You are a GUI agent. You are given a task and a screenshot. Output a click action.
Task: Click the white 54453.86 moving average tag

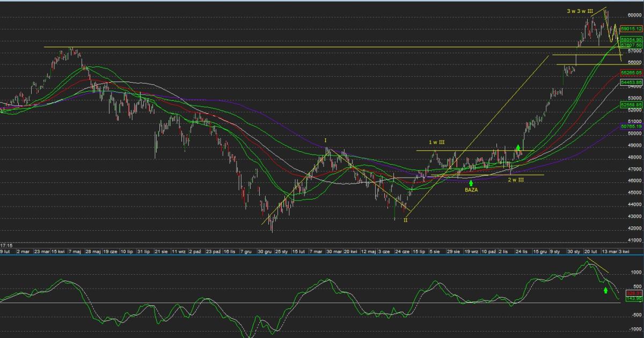(631, 82)
